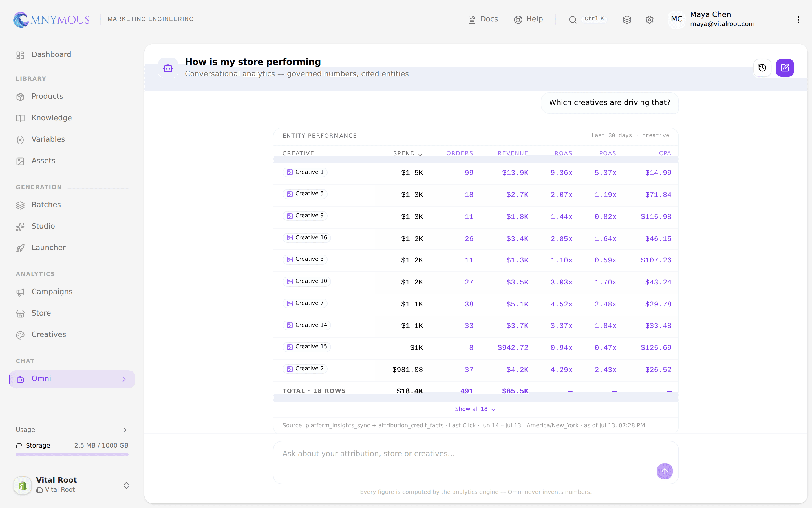Screen dimensions: 812x508
Task: Click the 'Which creatives are driving that?' message
Action: pyautogui.click(x=609, y=103)
